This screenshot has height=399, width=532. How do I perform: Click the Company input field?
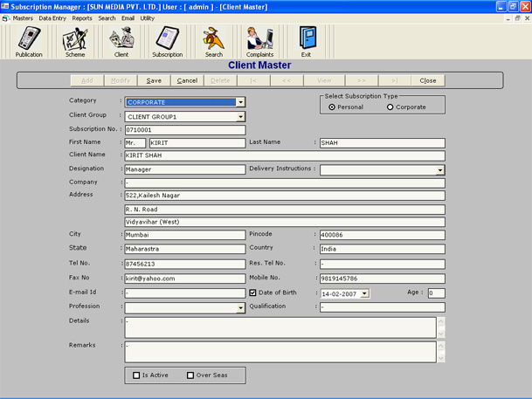(285, 183)
